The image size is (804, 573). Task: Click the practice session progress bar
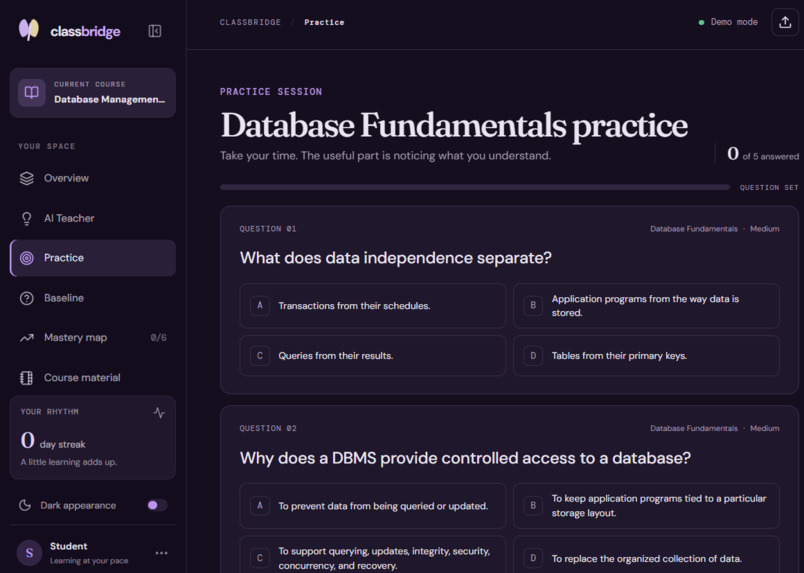pos(475,187)
